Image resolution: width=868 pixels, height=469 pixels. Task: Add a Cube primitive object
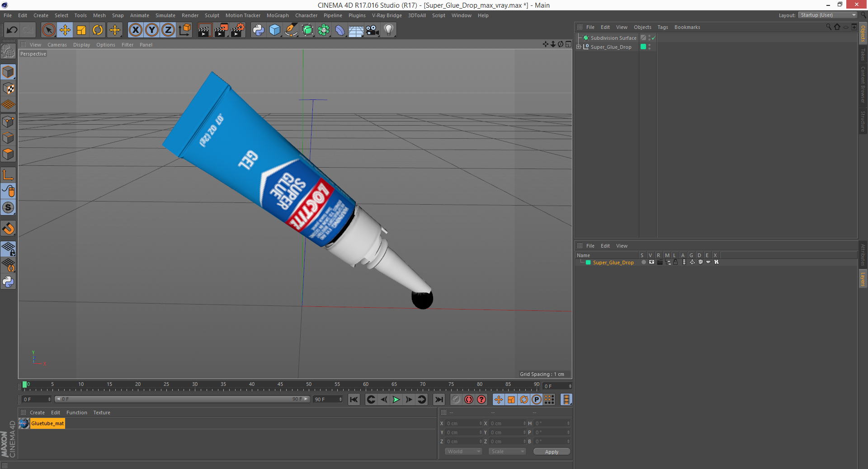[274, 30]
